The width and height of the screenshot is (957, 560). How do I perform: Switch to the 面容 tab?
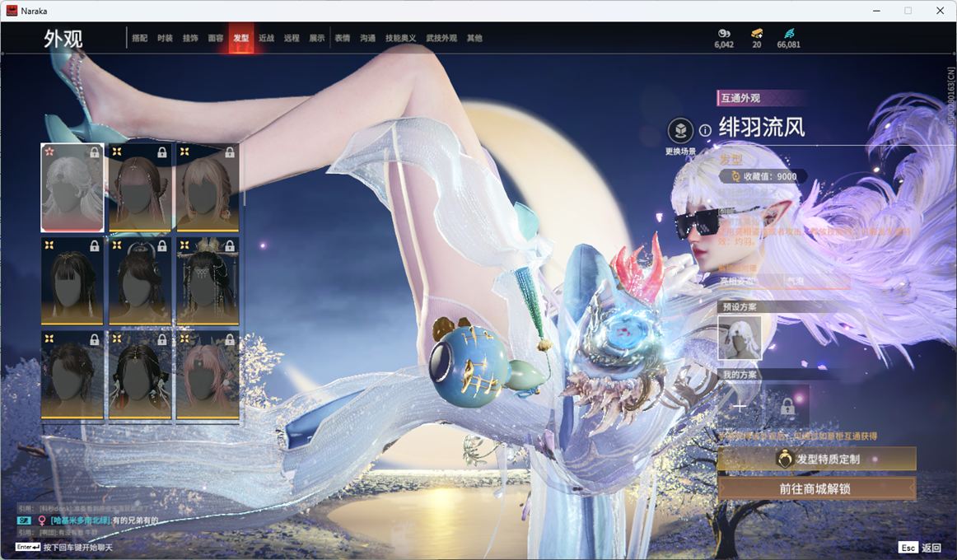point(216,38)
